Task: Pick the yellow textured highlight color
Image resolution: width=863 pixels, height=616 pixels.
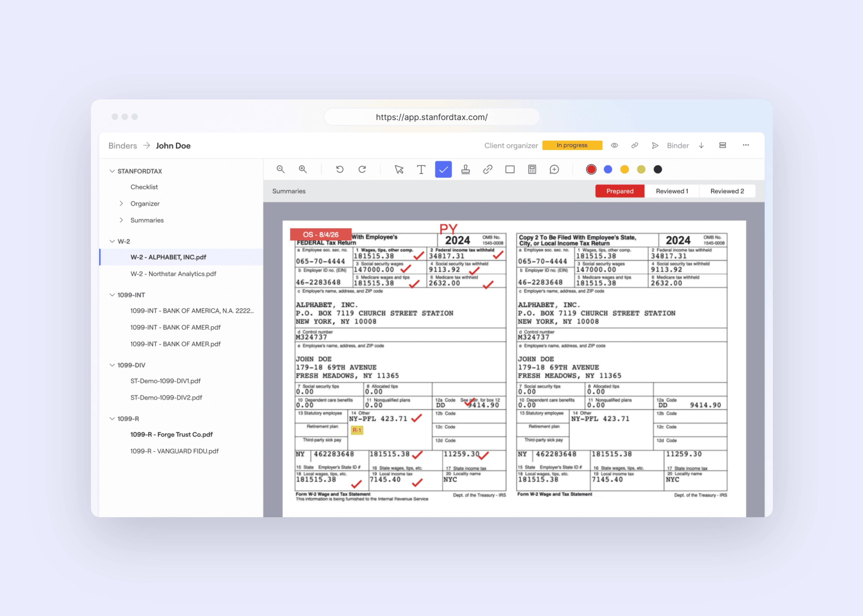Action: point(641,169)
